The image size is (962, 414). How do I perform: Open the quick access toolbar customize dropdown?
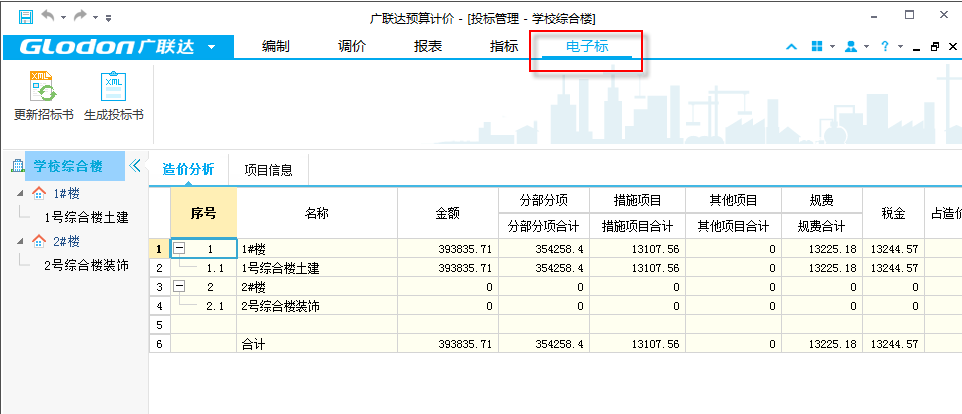coord(108,18)
